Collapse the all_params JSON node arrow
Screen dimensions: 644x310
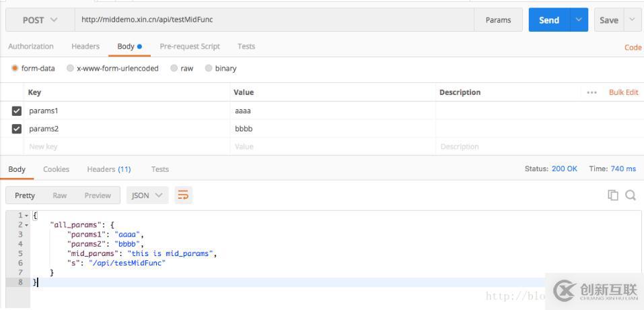[27, 224]
